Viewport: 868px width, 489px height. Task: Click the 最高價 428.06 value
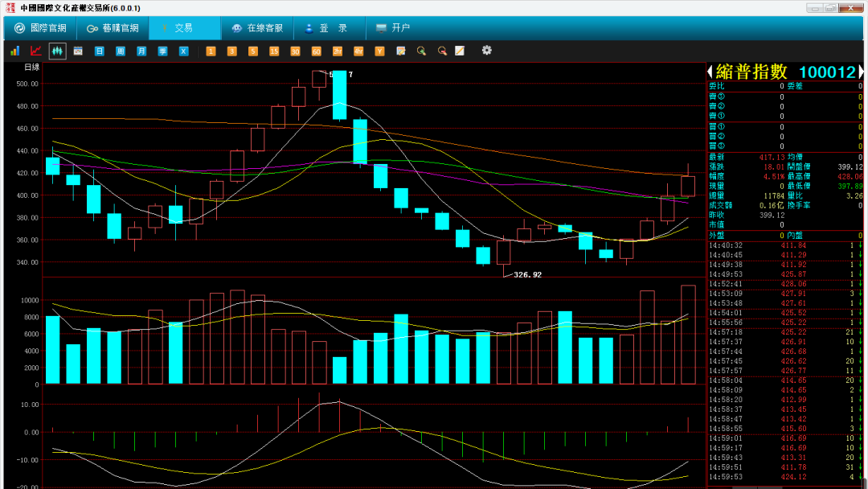point(850,177)
